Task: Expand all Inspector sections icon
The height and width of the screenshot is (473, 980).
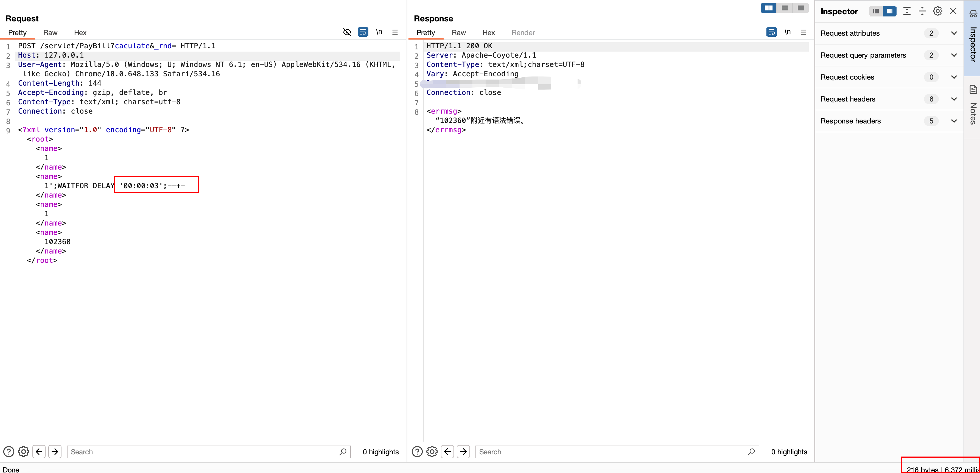Action: click(x=907, y=11)
